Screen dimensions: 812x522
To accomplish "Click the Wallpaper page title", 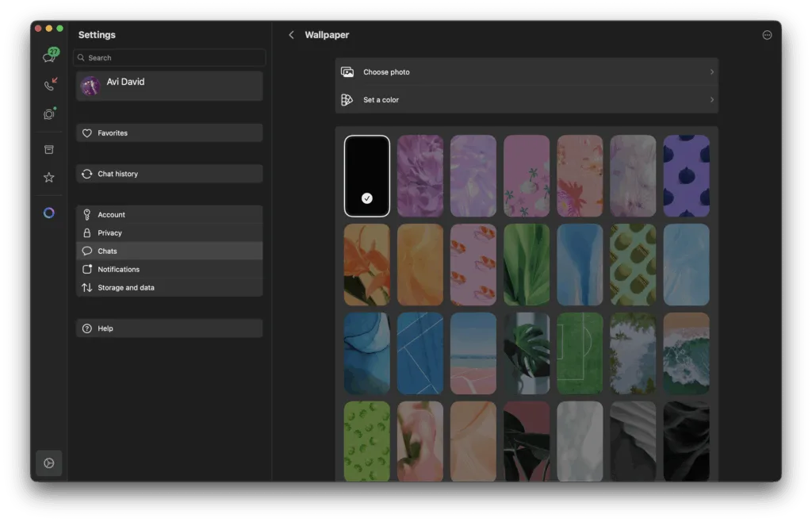I will tap(327, 35).
